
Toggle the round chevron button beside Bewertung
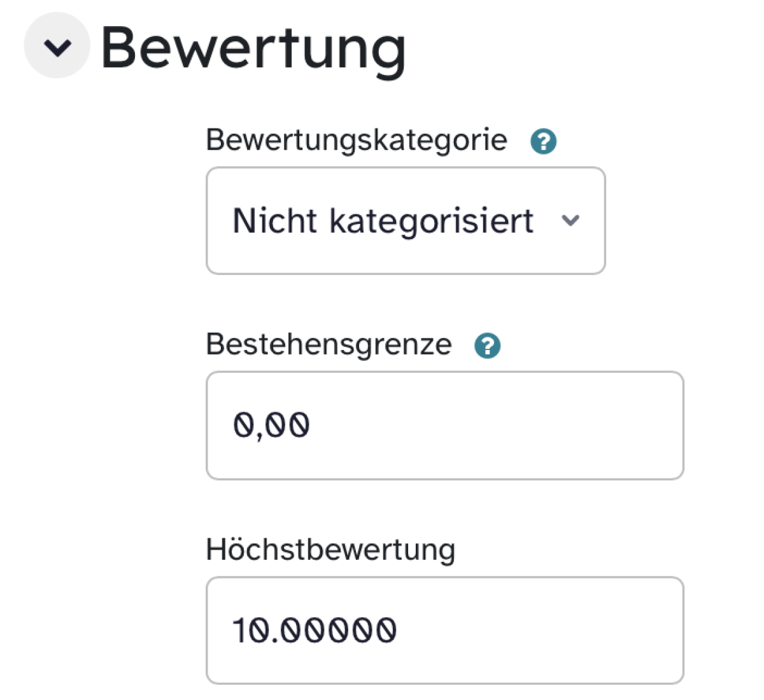57,46
